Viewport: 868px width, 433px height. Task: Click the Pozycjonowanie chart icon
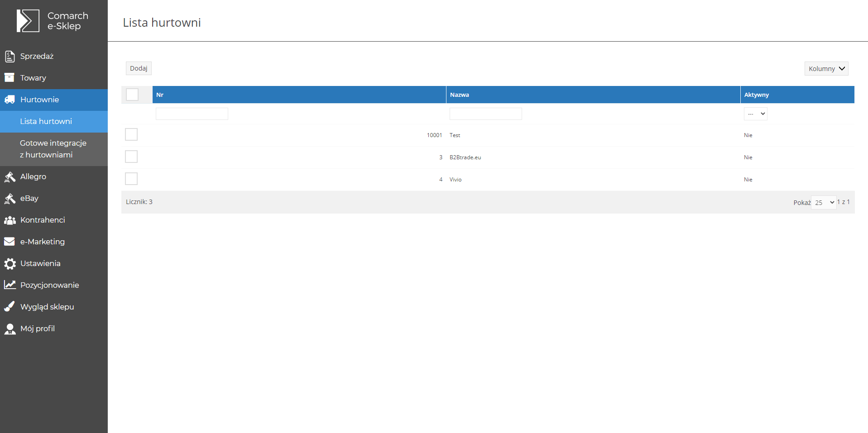(x=10, y=285)
